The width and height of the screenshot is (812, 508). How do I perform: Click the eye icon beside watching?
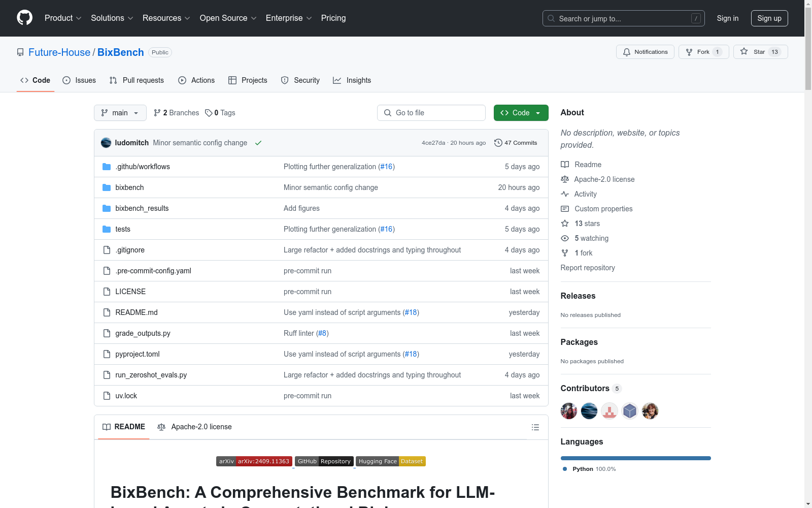coord(565,238)
